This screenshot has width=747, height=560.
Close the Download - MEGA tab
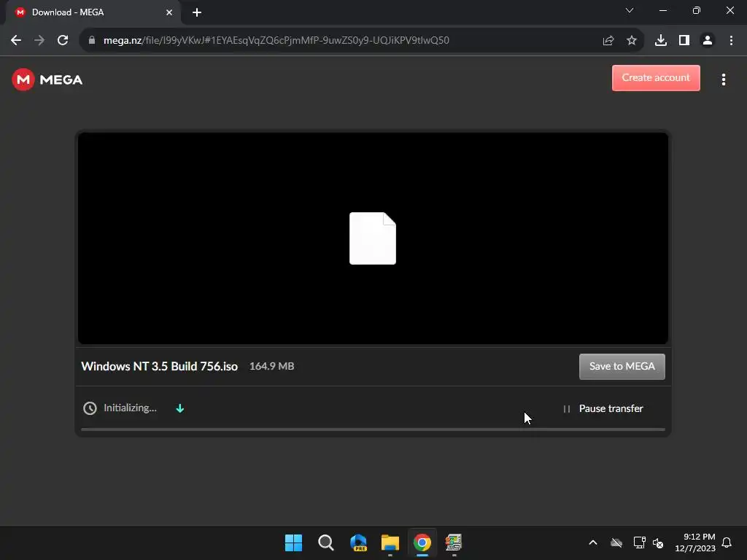coord(169,12)
